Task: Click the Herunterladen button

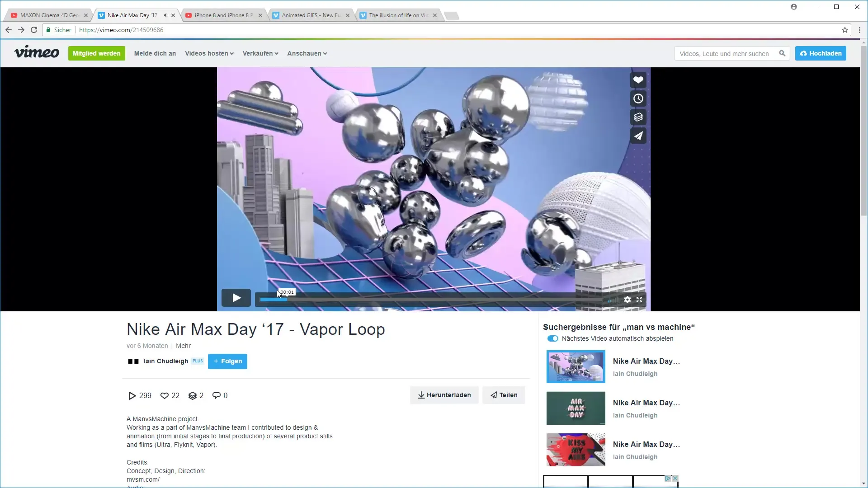Action: [x=444, y=395]
